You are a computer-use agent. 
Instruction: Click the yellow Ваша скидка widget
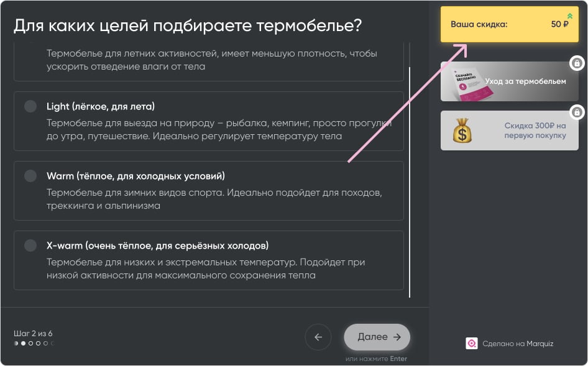point(509,23)
